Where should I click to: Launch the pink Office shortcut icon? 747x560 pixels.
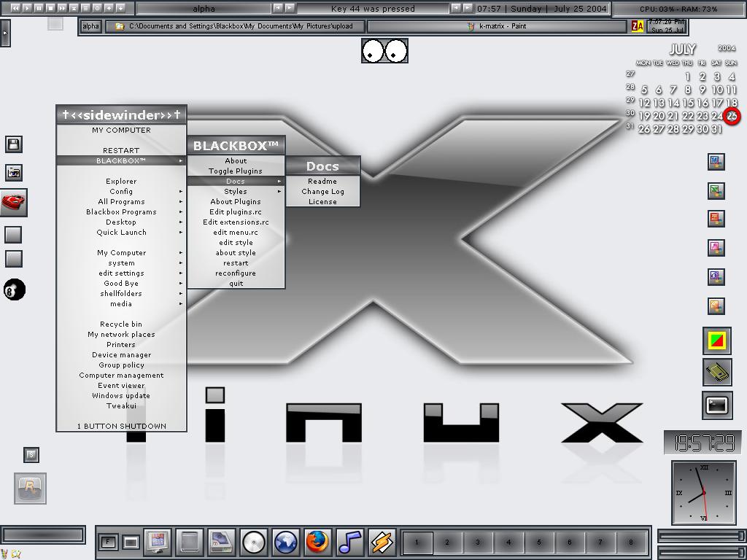pyautogui.click(x=716, y=248)
